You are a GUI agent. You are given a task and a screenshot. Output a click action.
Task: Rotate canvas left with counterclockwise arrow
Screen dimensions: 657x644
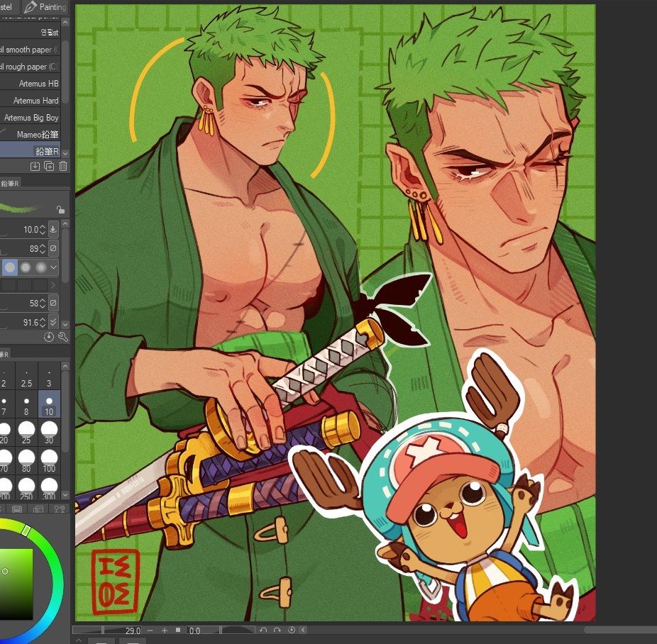(x=263, y=630)
